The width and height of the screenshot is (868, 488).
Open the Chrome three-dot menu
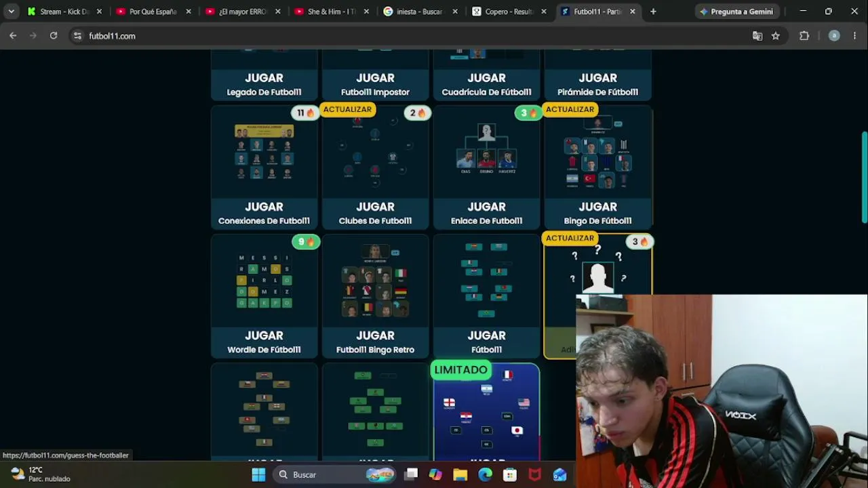tap(854, 36)
